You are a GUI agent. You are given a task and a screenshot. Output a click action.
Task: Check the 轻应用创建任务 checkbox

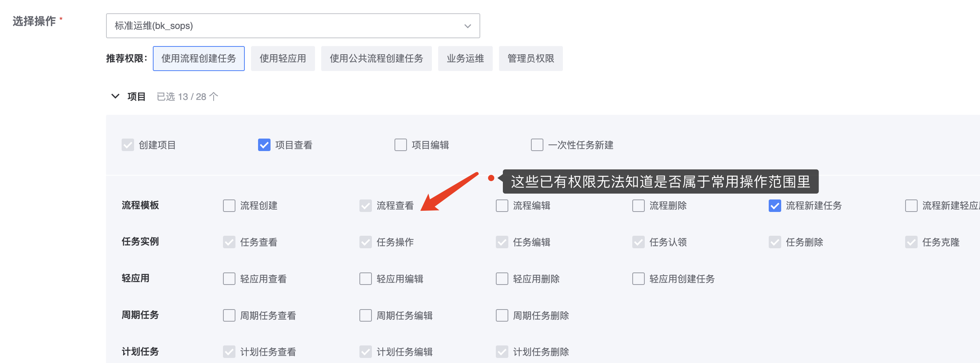(x=638, y=279)
